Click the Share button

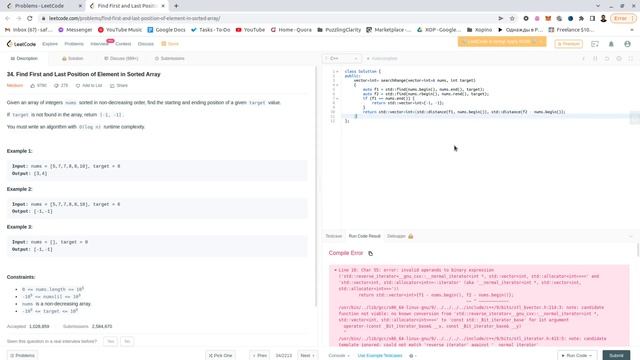[119, 86]
